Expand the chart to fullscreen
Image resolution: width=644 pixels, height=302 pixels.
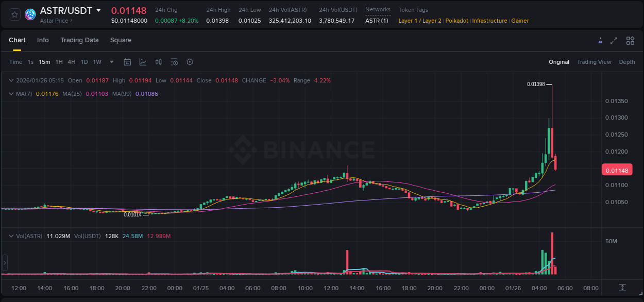coord(614,40)
